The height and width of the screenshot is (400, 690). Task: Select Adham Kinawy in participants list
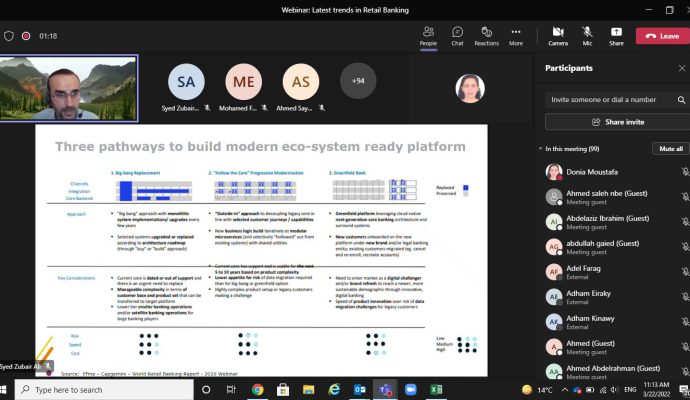[x=600, y=321]
